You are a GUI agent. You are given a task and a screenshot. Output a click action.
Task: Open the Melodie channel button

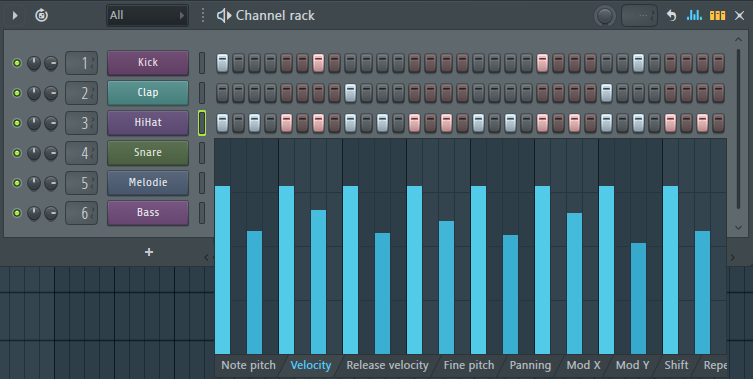click(x=148, y=183)
